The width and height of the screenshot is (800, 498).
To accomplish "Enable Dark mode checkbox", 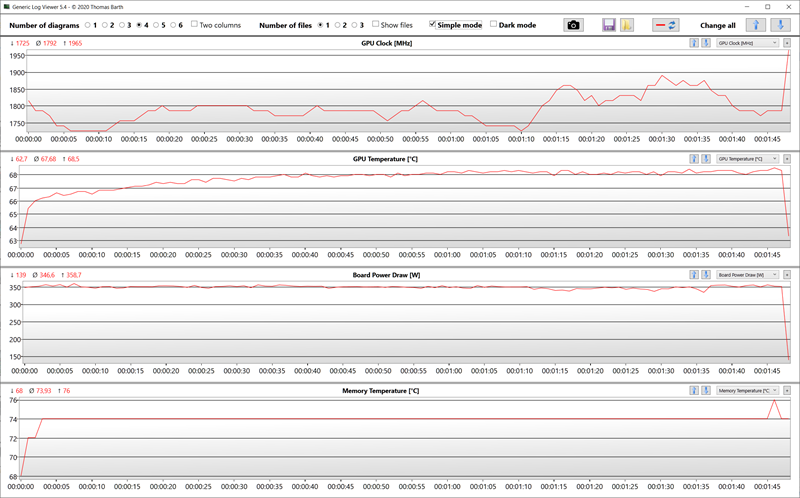I will click(x=493, y=24).
